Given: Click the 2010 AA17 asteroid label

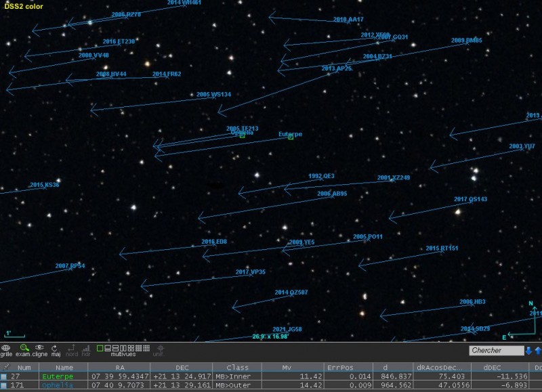Looking at the screenshot, I should coord(348,20).
